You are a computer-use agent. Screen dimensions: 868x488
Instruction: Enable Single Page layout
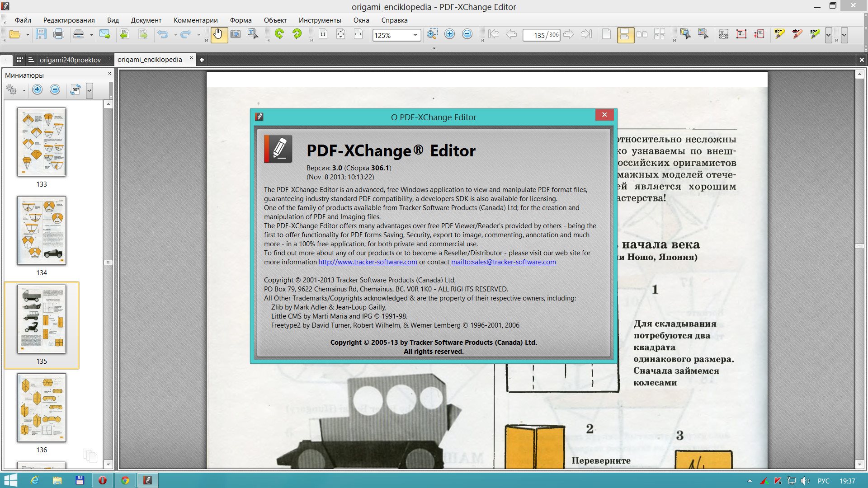tap(606, 35)
